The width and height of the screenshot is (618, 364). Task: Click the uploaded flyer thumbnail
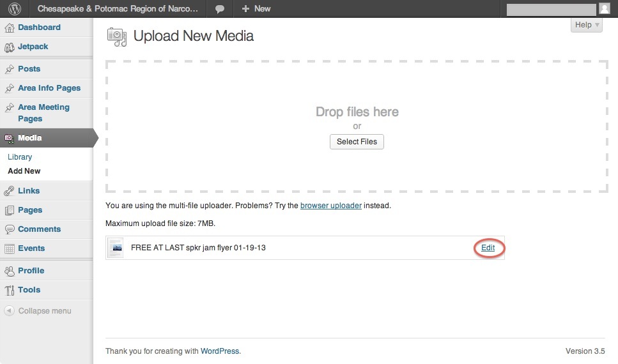coord(116,248)
